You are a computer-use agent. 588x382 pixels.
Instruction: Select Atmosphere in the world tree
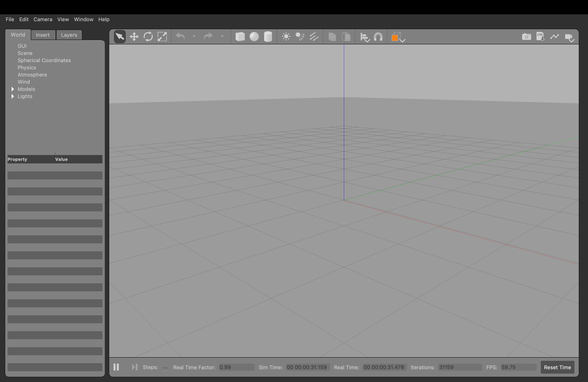point(32,75)
